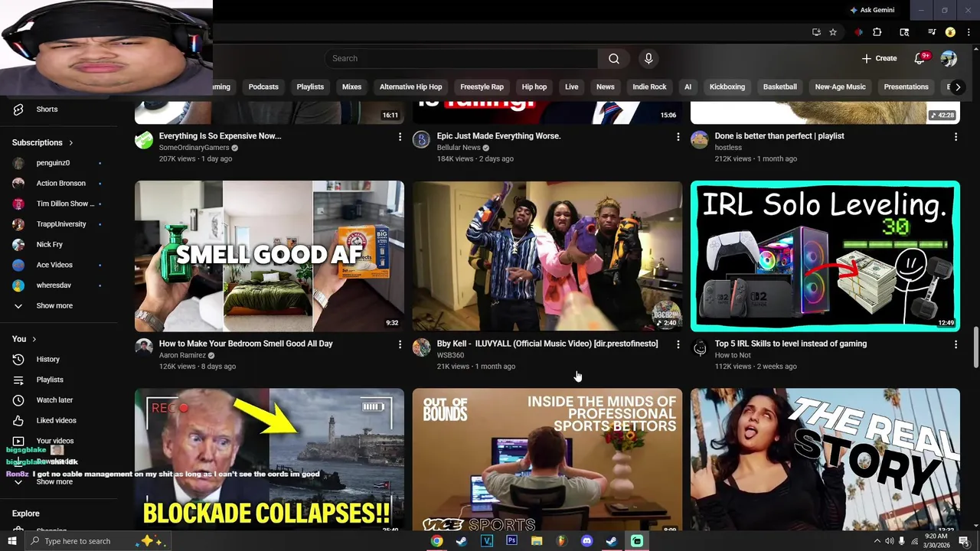Open Top 5 IRL Skills video title
This screenshot has width=980, height=551.
[x=790, y=344]
